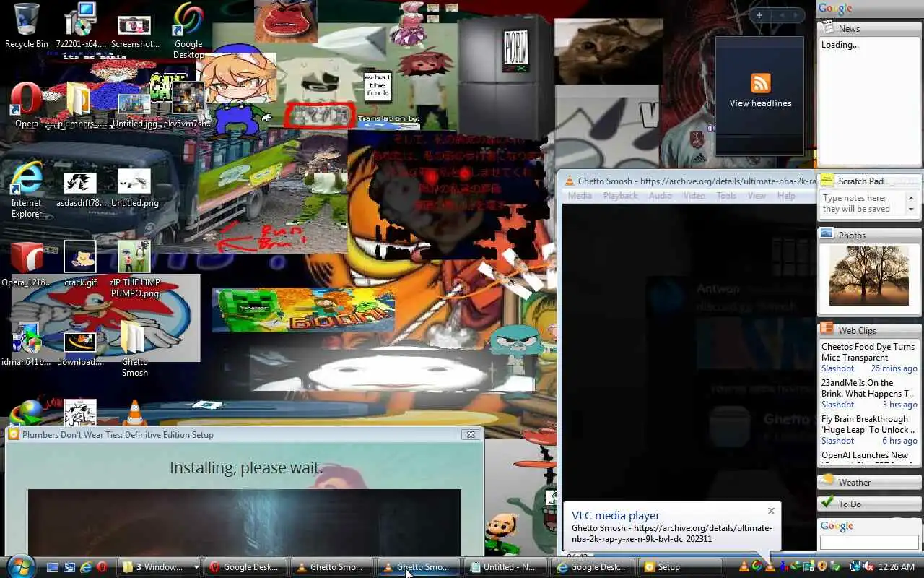Open the Opera_1218 installer icon

coord(26,264)
